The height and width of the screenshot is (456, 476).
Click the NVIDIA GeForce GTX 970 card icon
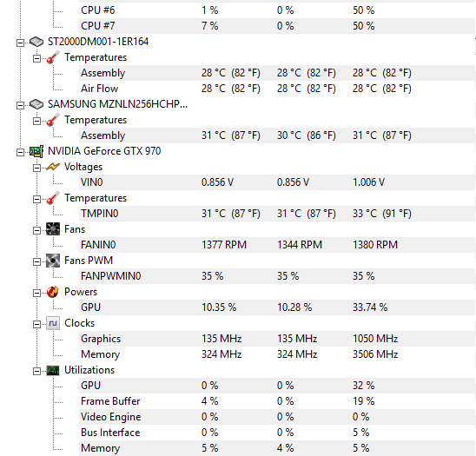[36, 151]
